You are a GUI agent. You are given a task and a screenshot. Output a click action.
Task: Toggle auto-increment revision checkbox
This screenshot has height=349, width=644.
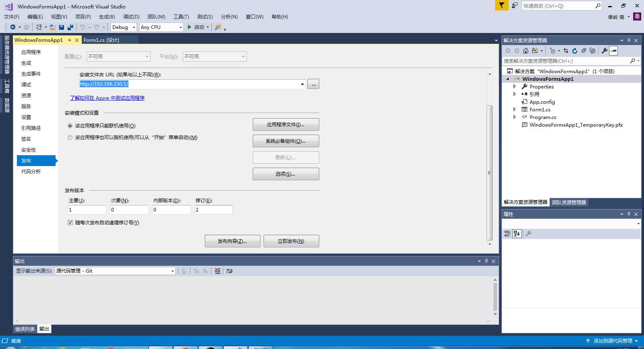coord(70,223)
